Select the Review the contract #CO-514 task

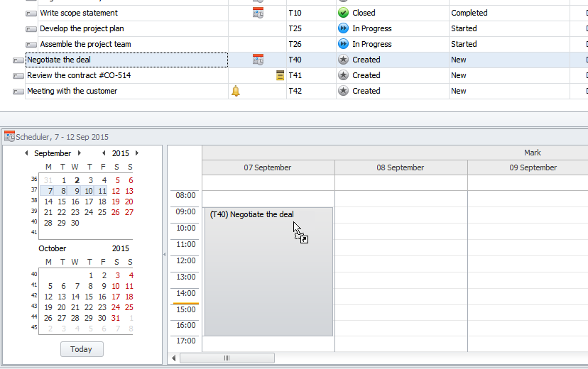coord(78,75)
